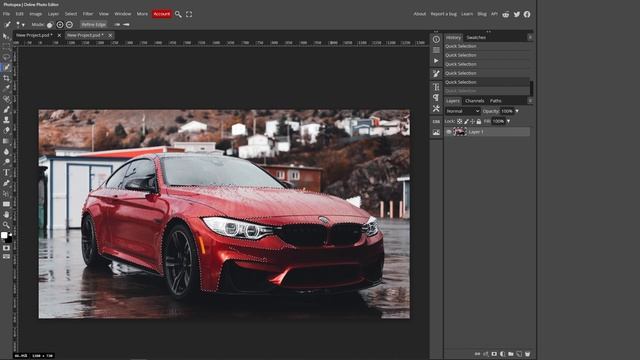
Task: Open the Filter menu
Action: point(88,14)
